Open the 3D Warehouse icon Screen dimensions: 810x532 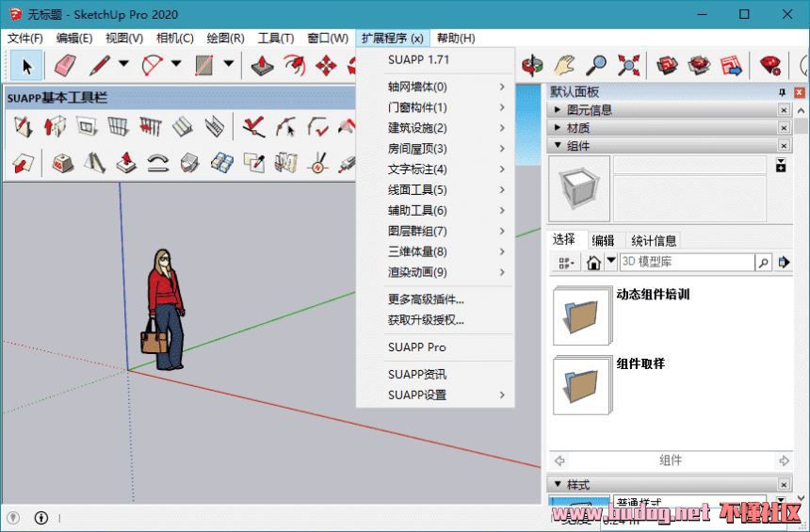667,65
